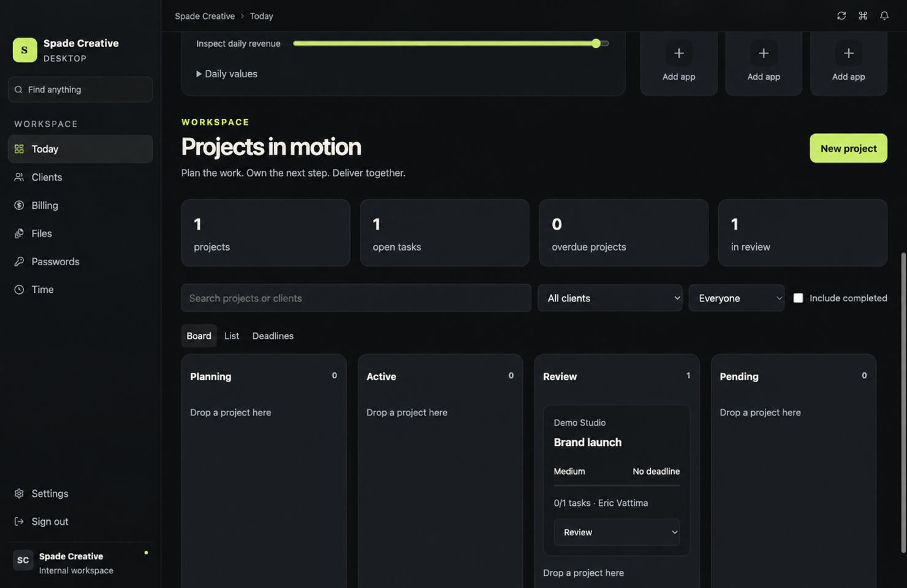The image size is (907, 588).
Task: Click the Passwords key icon
Action: [x=19, y=262]
